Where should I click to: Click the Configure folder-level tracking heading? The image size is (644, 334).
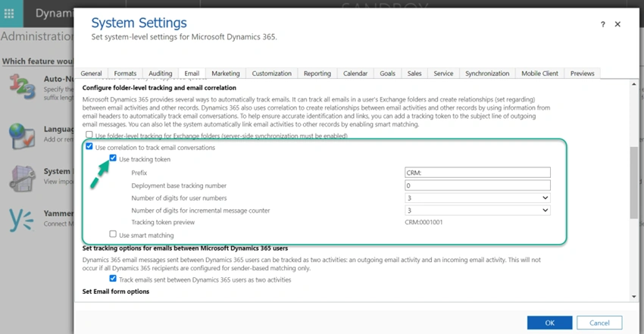[x=159, y=88]
